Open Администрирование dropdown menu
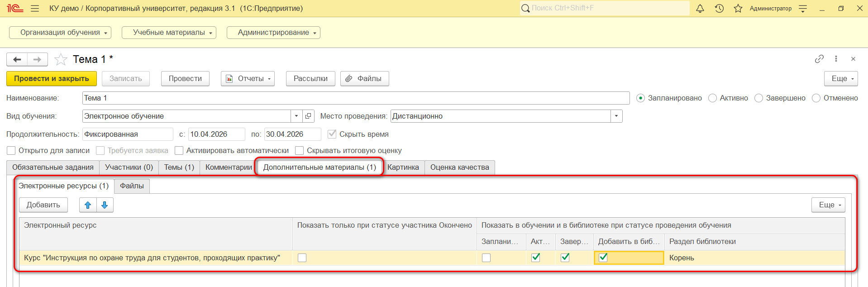The image size is (868, 287). (x=273, y=33)
